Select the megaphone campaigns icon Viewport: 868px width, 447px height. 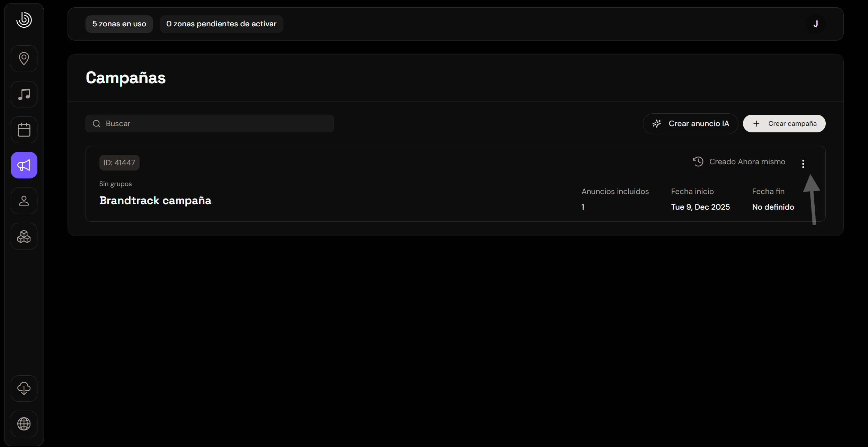click(24, 165)
